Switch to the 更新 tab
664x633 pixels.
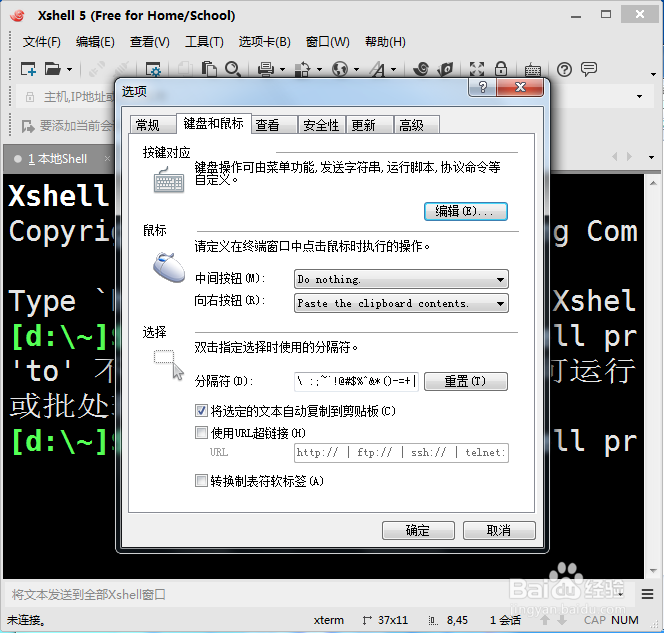369,125
